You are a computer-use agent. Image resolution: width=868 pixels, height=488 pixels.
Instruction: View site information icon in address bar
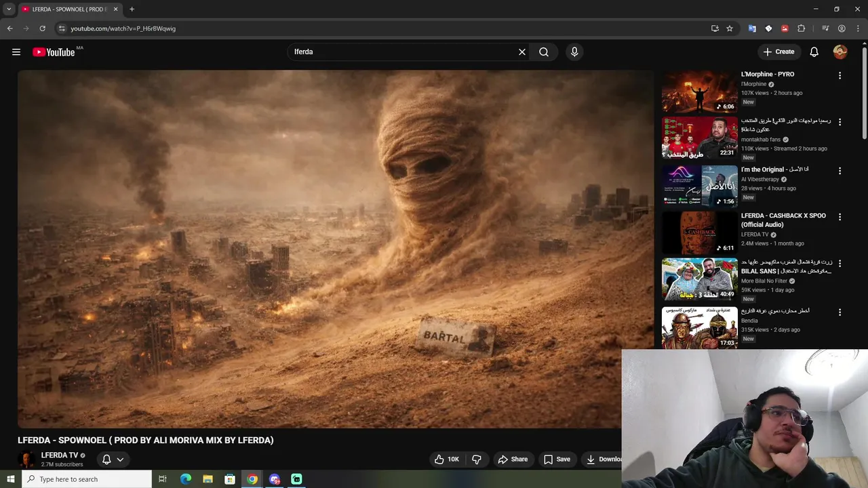[62, 28]
